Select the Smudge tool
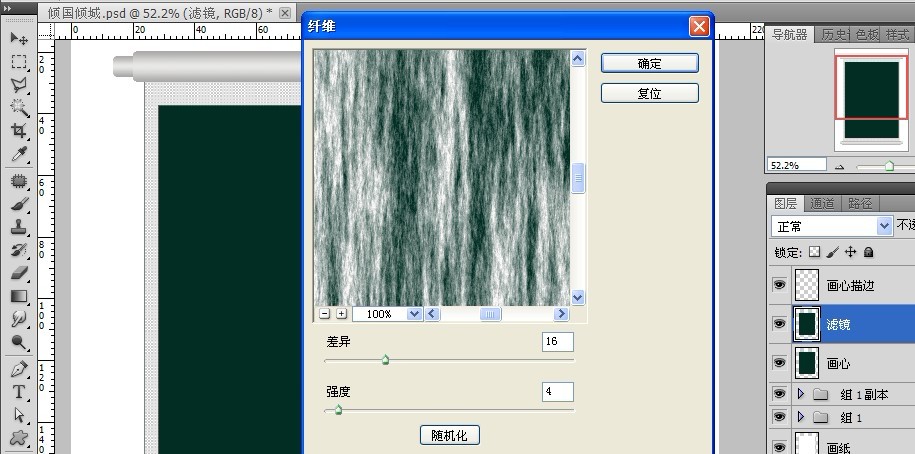The width and height of the screenshot is (915, 454). (19, 319)
